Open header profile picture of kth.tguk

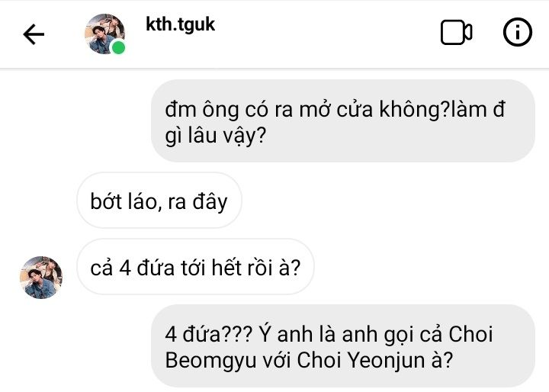(104, 34)
